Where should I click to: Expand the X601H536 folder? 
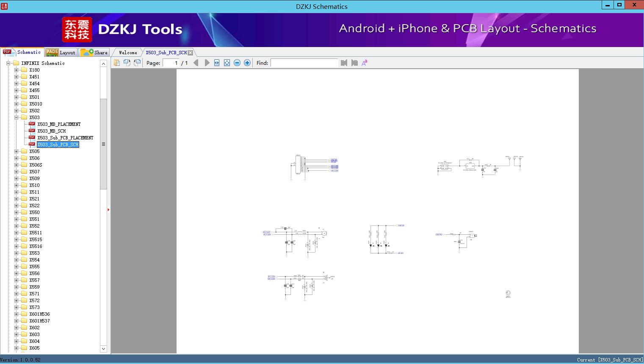[17, 314]
